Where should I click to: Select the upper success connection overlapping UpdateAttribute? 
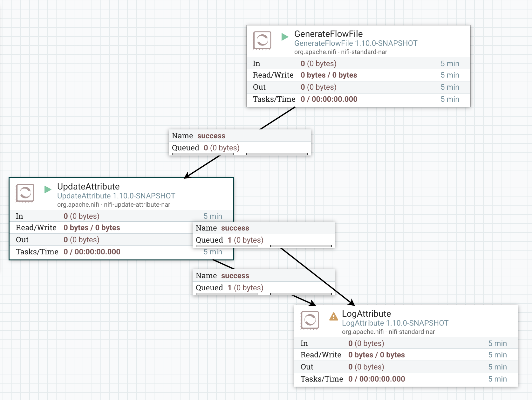pos(263,234)
